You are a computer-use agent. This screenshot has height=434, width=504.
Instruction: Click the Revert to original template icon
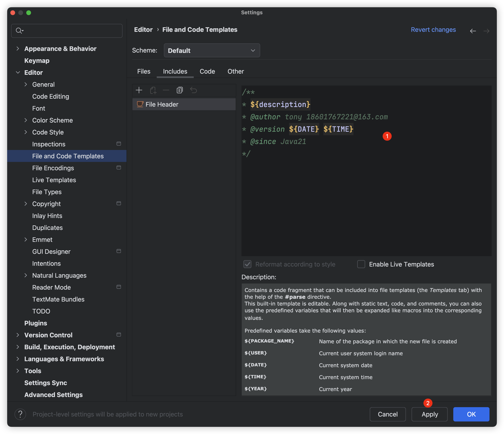tap(193, 90)
